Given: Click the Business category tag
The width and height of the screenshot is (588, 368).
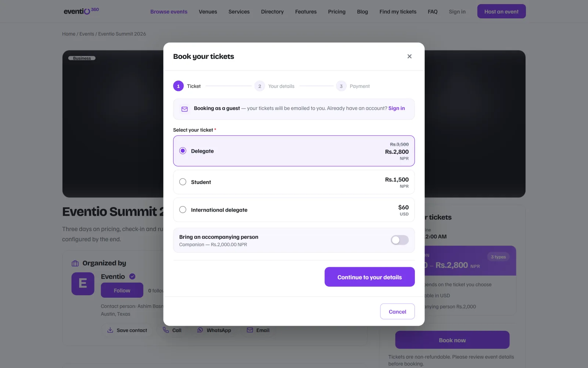Looking at the screenshot, I should tap(82, 58).
